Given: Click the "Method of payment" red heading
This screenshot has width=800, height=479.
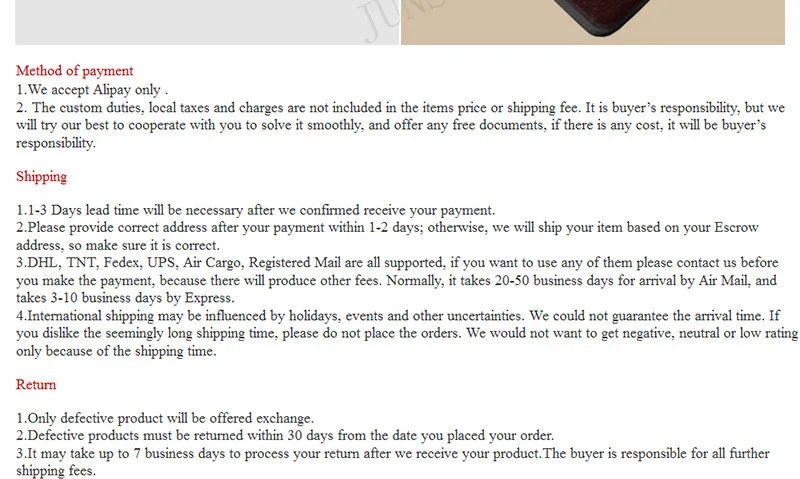Looking at the screenshot, I should (74, 70).
